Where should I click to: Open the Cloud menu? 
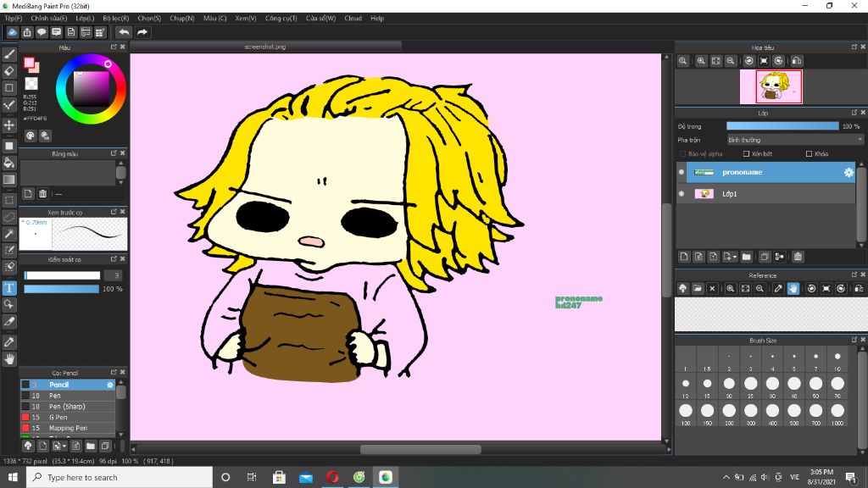coord(353,19)
